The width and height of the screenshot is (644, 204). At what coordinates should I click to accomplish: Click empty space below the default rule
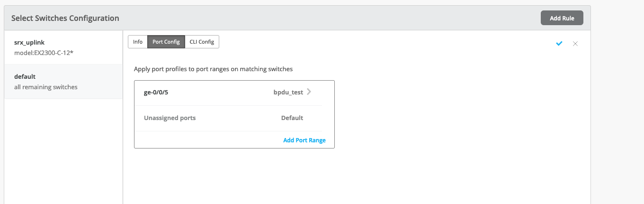click(63, 152)
